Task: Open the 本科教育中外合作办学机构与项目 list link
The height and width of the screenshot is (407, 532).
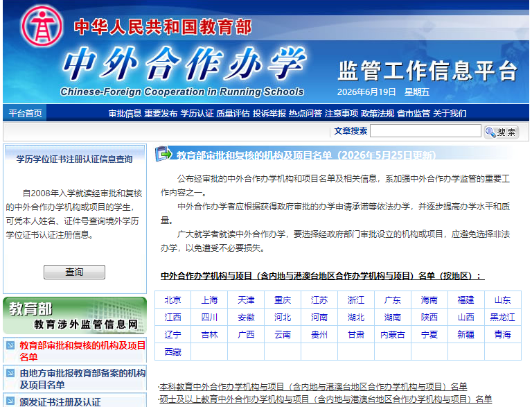Action: [x=313, y=387]
